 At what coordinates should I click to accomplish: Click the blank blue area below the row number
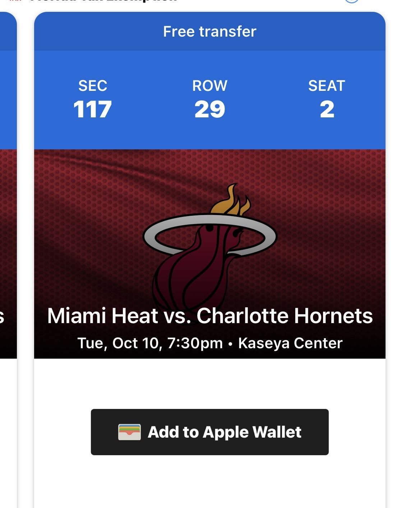[x=210, y=135]
